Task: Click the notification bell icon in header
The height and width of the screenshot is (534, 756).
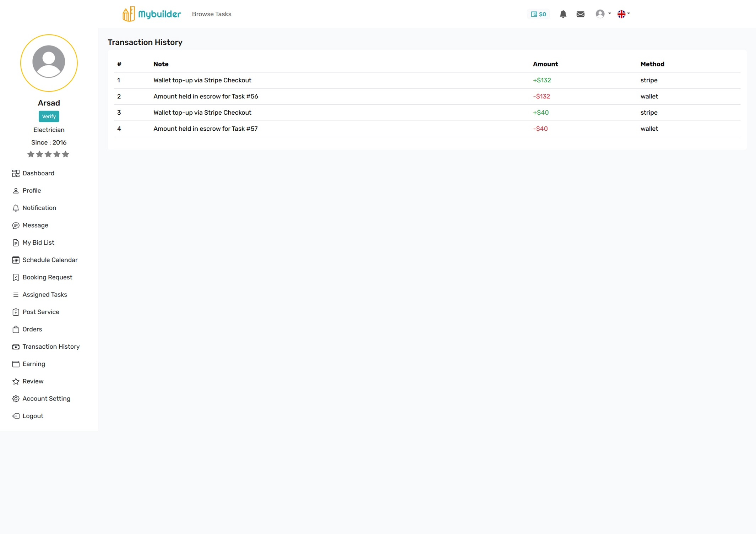Action: click(563, 14)
